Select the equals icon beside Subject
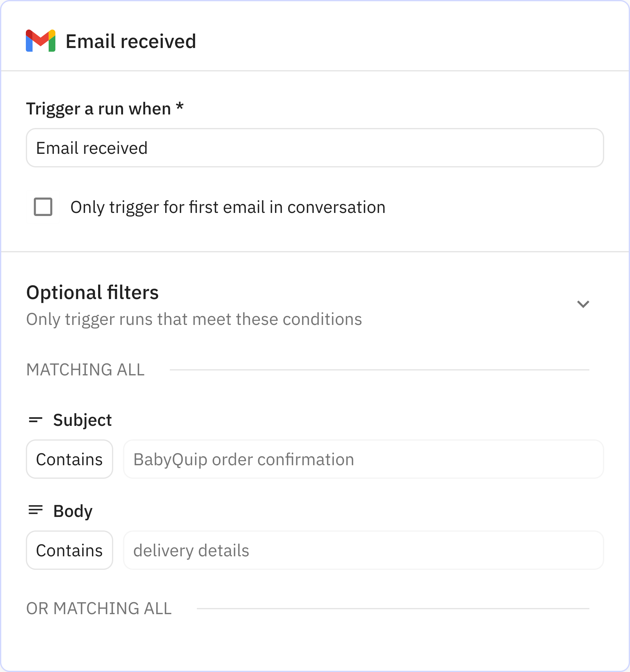 [35, 419]
